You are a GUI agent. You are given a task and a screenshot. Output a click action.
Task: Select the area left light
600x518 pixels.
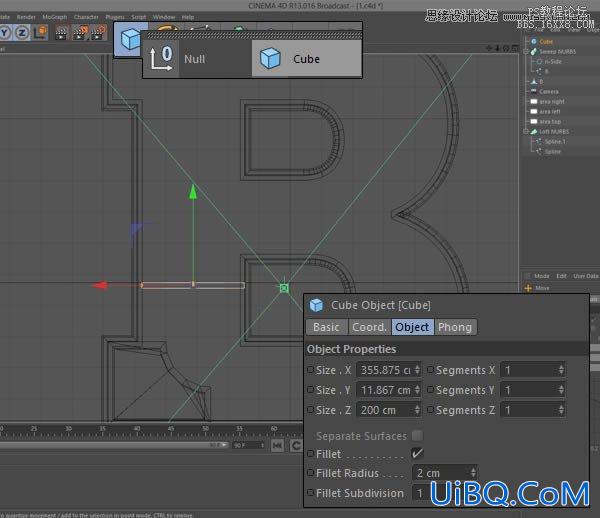coord(550,111)
